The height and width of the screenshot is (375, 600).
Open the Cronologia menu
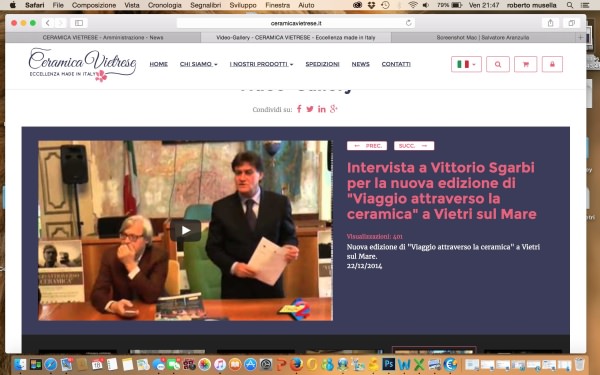point(165,5)
